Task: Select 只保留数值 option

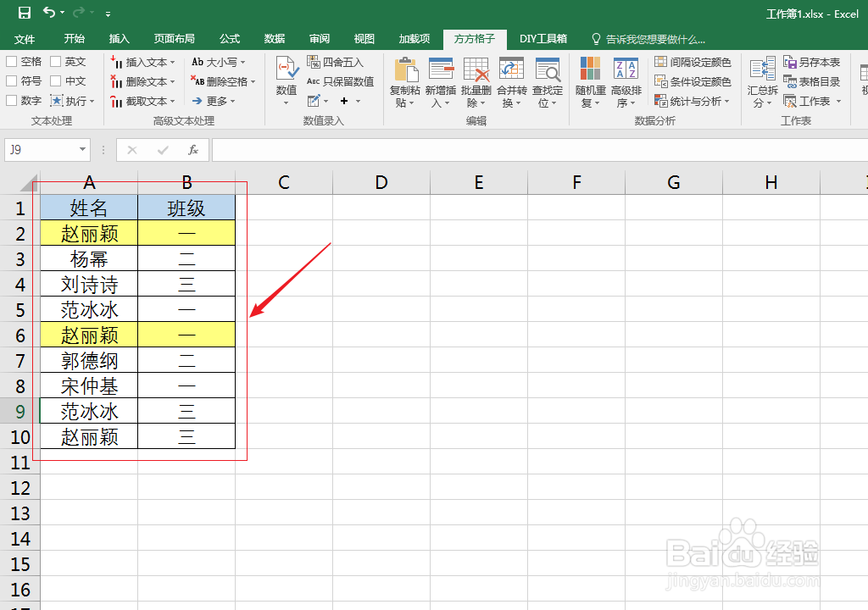Action: click(341, 81)
